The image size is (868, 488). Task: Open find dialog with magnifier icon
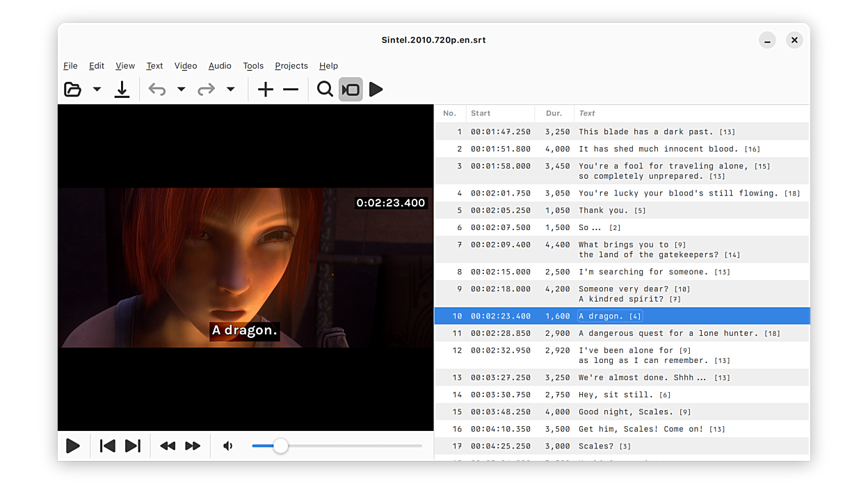(325, 89)
